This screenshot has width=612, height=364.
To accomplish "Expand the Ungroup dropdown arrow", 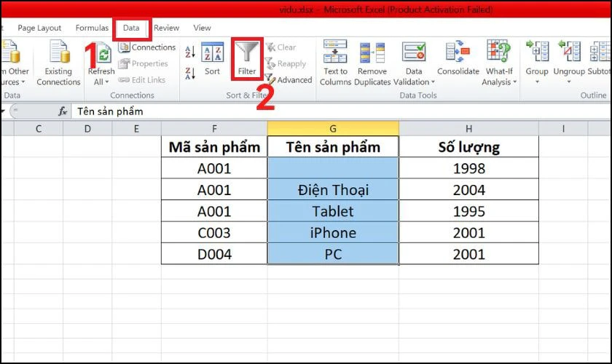I will coord(569,82).
